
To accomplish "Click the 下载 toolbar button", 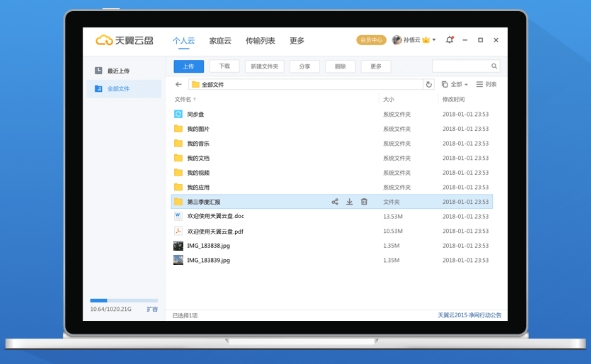I will point(224,66).
